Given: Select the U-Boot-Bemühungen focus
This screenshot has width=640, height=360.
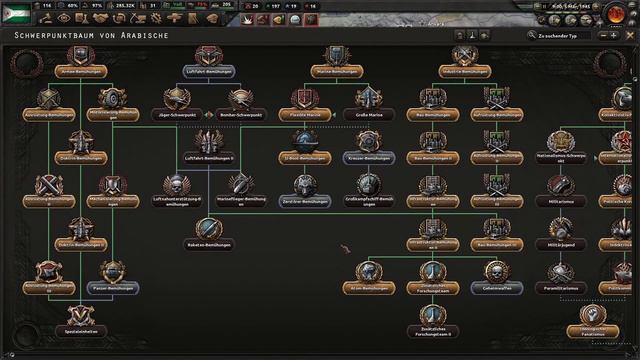Looking at the screenshot, I should (x=305, y=158).
